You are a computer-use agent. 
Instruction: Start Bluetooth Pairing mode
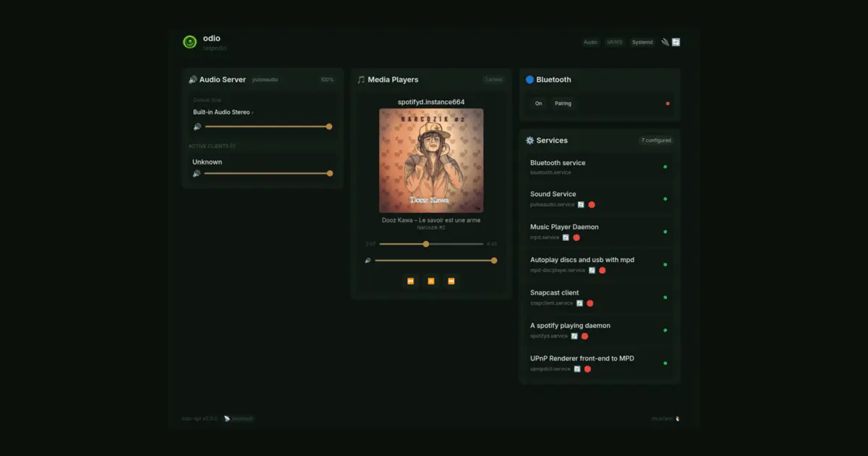tap(563, 104)
